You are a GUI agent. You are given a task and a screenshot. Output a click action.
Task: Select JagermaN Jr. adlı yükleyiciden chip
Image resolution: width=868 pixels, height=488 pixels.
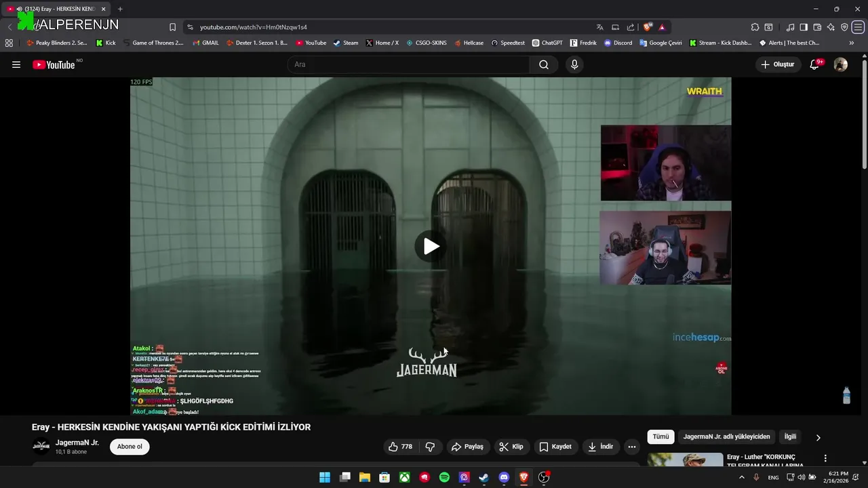[x=726, y=437]
